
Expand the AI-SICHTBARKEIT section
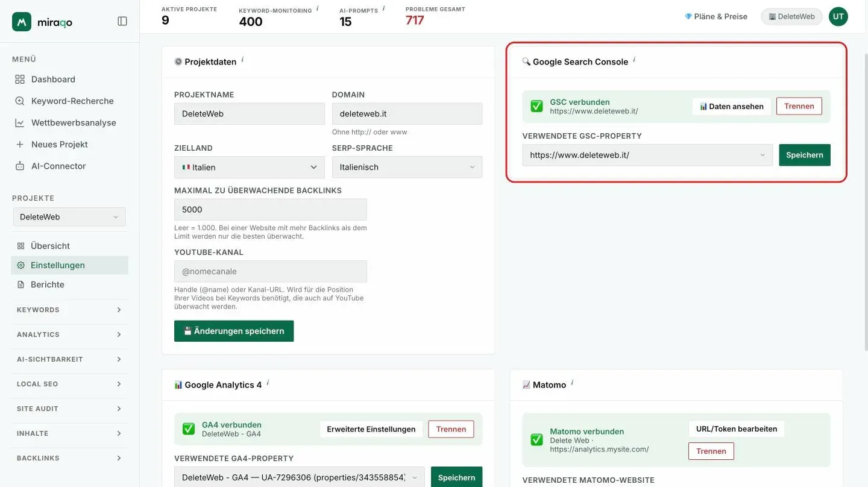pyautogui.click(x=69, y=359)
